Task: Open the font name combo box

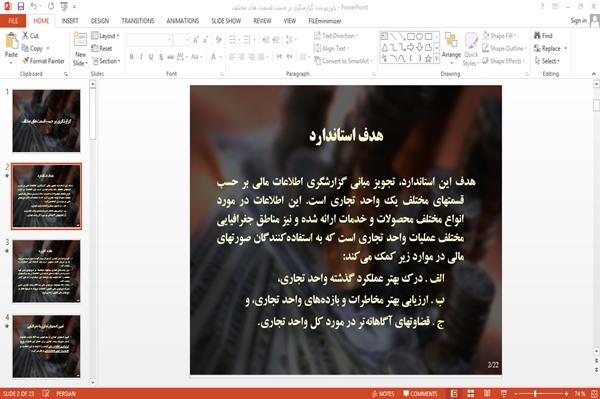Action: (149, 39)
